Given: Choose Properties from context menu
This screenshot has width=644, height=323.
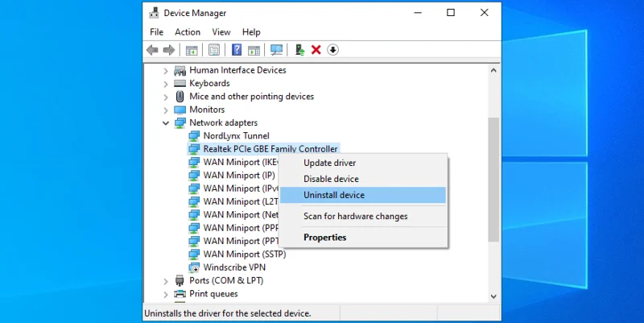Looking at the screenshot, I should (363, 238).
